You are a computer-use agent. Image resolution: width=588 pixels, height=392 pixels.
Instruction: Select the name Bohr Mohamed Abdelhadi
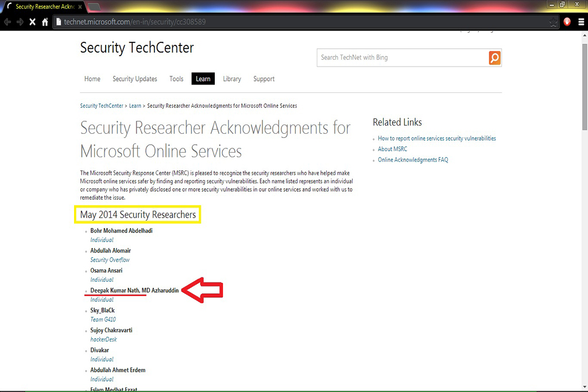[121, 231]
